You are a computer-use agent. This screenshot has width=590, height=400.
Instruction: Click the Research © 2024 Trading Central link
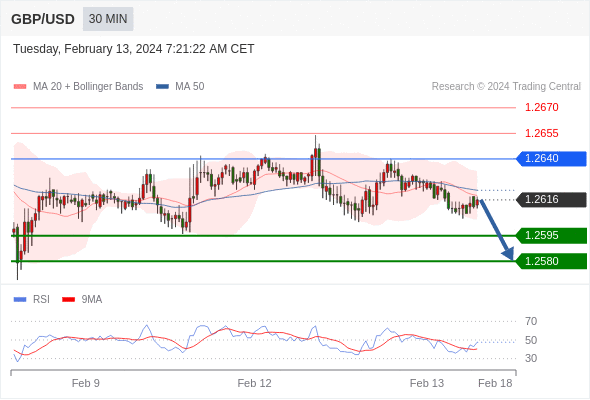(506, 87)
